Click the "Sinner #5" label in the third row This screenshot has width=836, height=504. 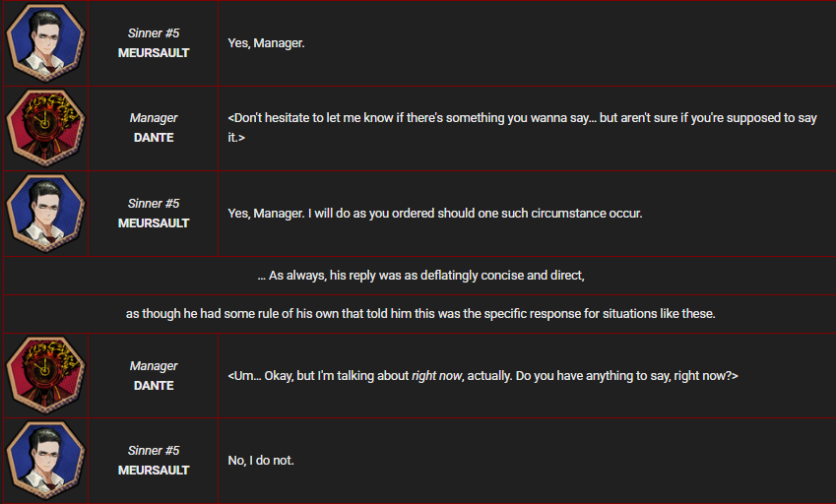point(154,204)
